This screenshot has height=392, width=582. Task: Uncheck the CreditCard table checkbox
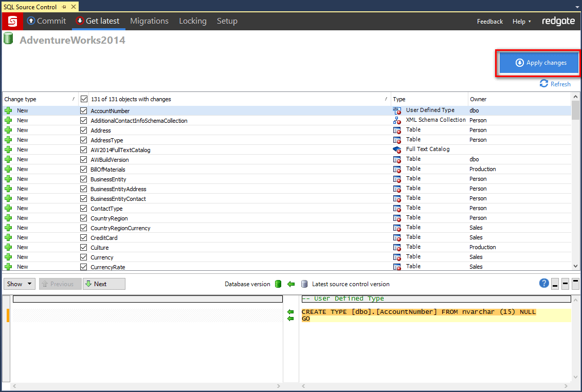pyautogui.click(x=84, y=238)
